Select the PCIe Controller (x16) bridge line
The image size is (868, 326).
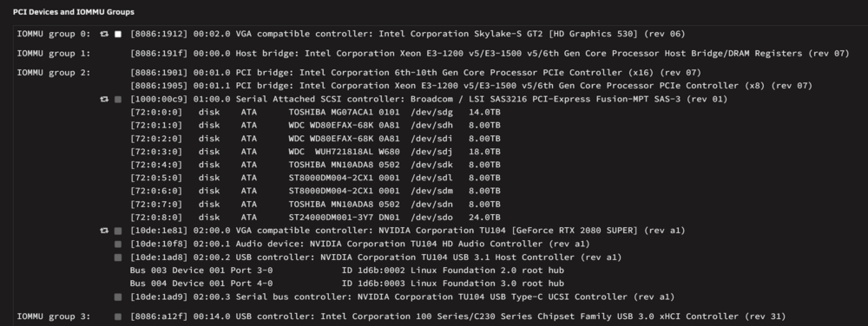click(415, 73)
